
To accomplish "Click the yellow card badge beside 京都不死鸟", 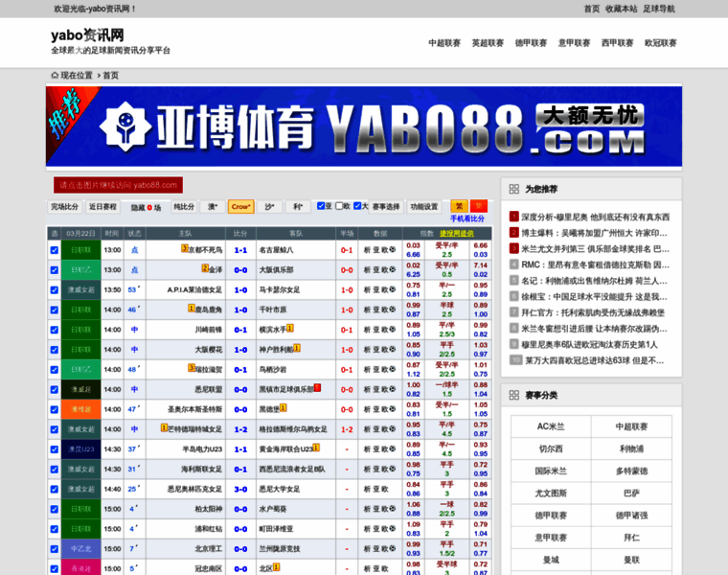I will point(184,248).
